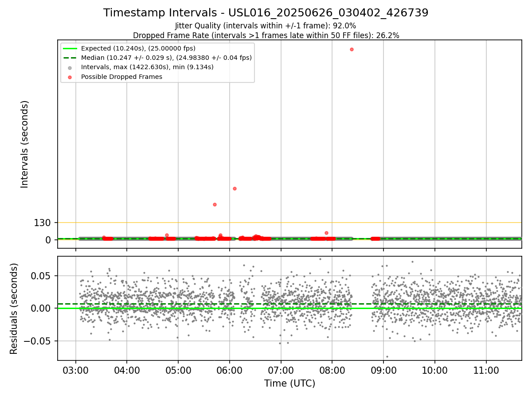Click the red outlier point just after 06:00
532x399 pixels.
(x=235, y=188)
